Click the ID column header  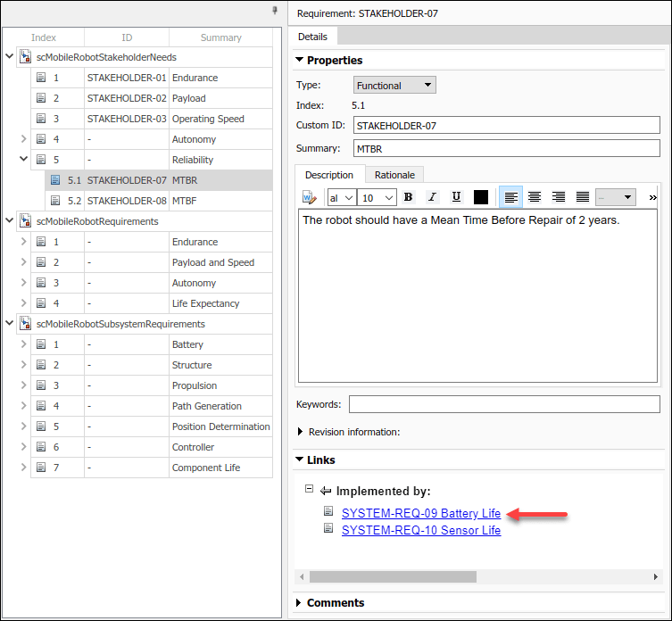pyautogui.click(x=127, y=37)
